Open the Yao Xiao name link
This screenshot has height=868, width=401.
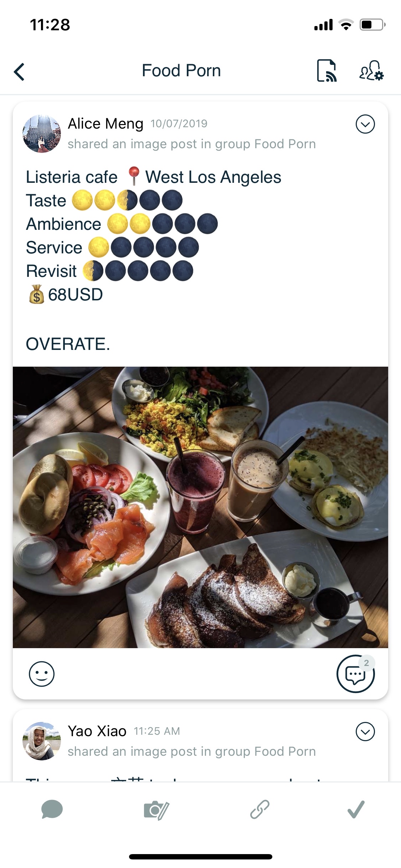tap(97, 731)
